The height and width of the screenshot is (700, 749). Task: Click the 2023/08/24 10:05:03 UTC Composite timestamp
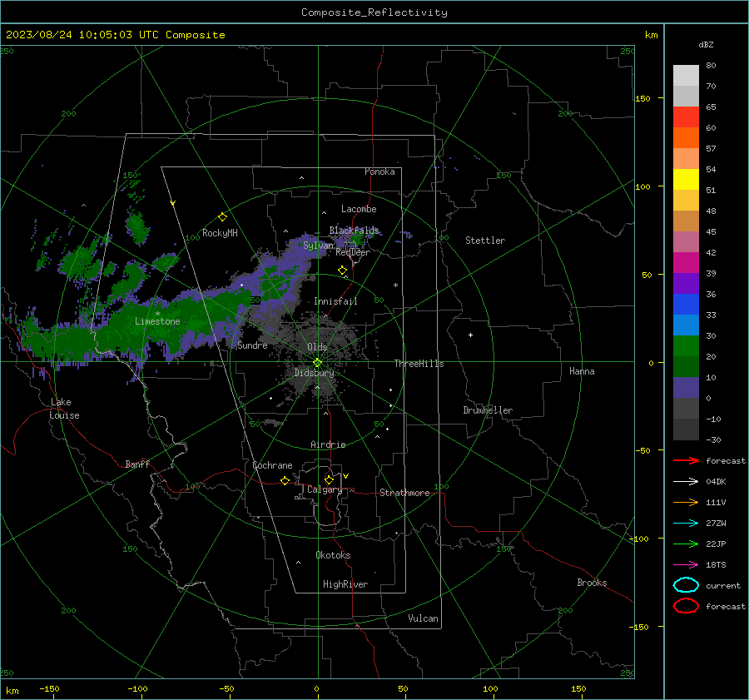[x=115, y=35]
